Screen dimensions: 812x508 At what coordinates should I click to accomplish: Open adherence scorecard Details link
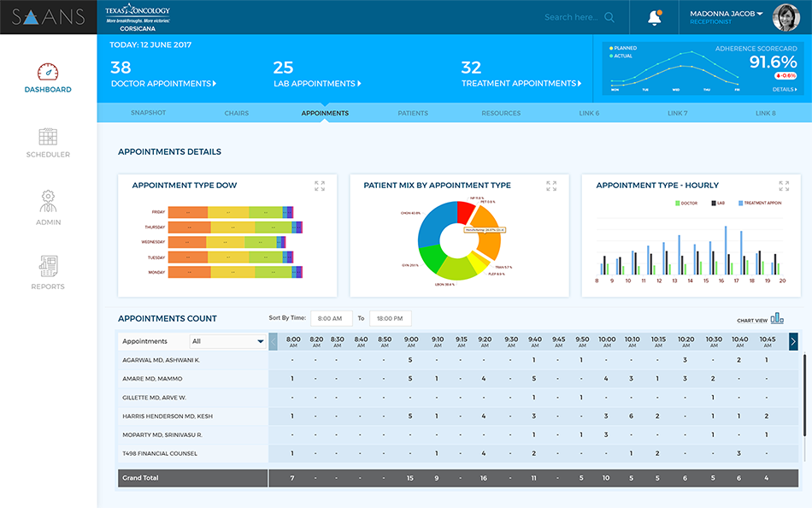coord(785,89)
